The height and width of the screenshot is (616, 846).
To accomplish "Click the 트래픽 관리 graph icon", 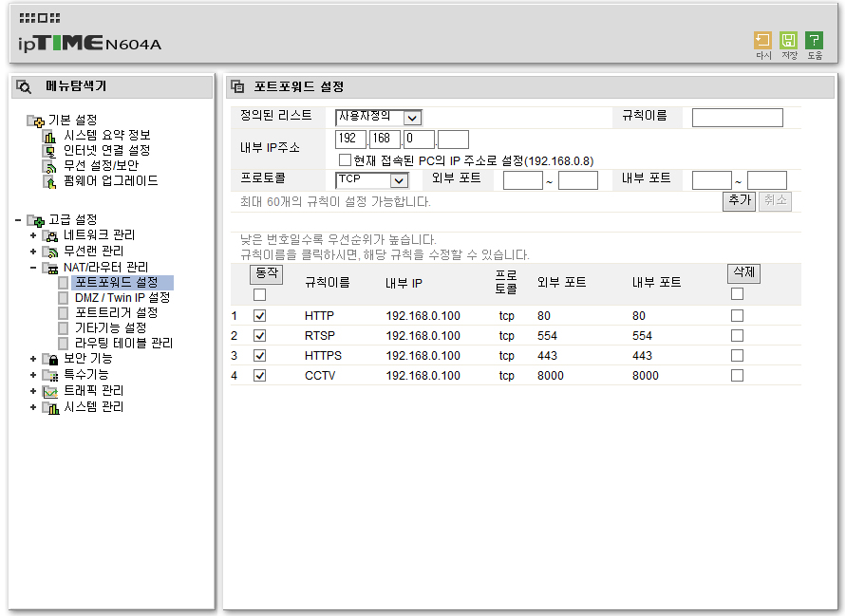I will [50, 391].
